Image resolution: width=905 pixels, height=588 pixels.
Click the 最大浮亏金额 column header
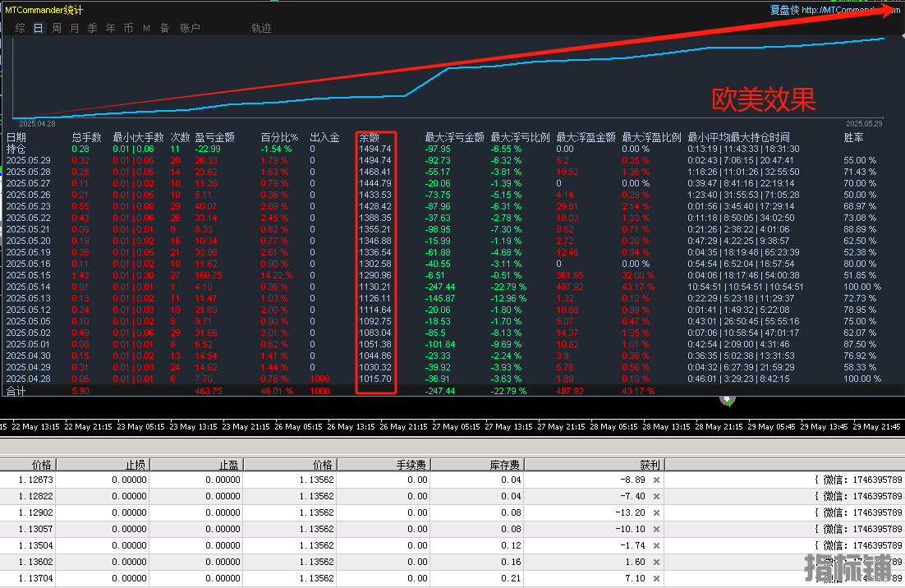coord(455,137)
